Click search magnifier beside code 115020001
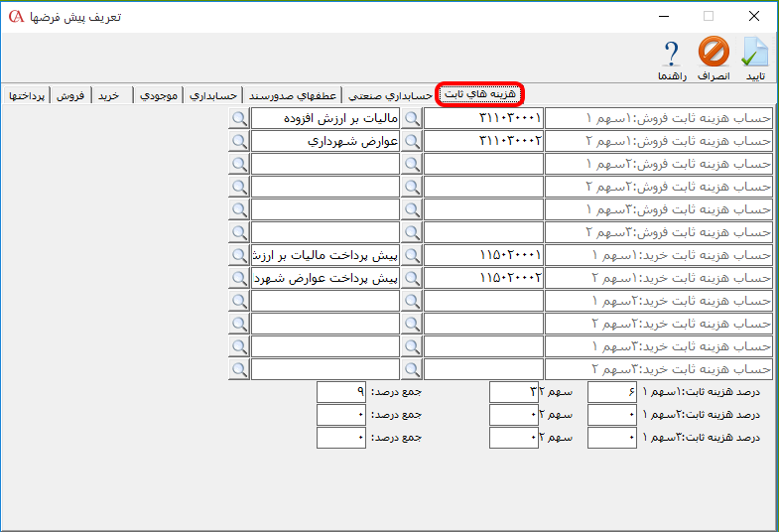Viewport: 779px width, 532px height. point(412,255)
